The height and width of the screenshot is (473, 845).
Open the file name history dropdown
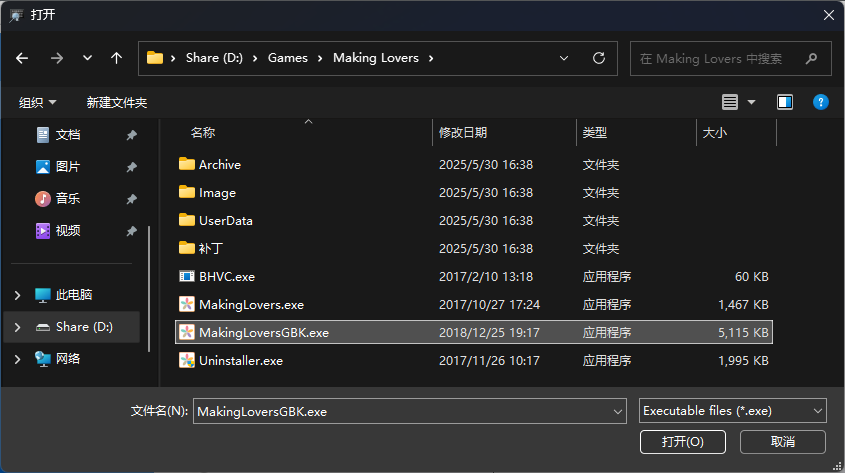(x=618, y=412)
